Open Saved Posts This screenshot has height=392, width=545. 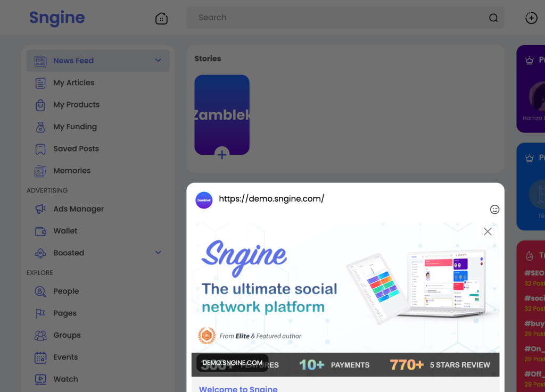coord(76,148)
